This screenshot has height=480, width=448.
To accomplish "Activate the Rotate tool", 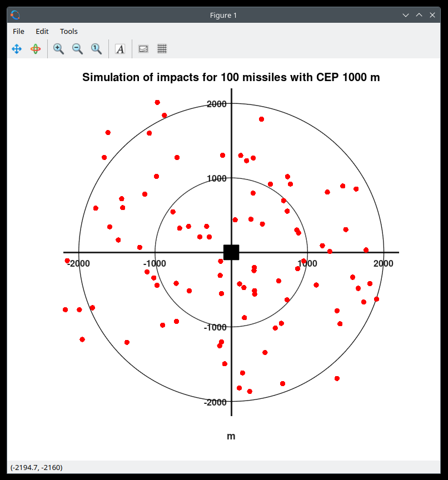I will pyautogui.click(x=36, y=49).
